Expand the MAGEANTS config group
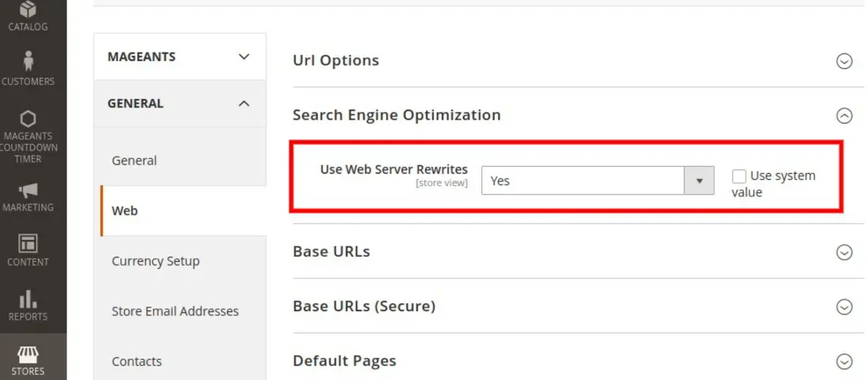868x380 pixels. pyautogui.click(x=180, y=57)
